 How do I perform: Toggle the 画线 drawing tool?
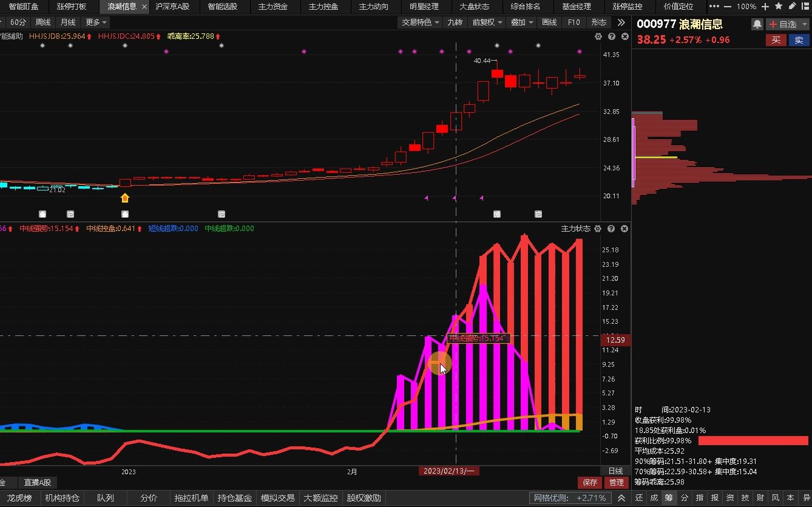(549, 22)
